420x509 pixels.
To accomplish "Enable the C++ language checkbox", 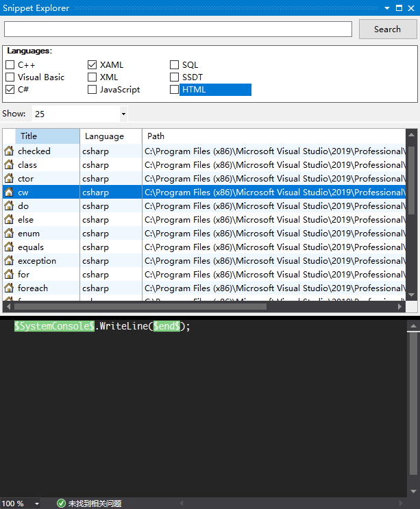I will pyautogui.click(x=10, y=65).
